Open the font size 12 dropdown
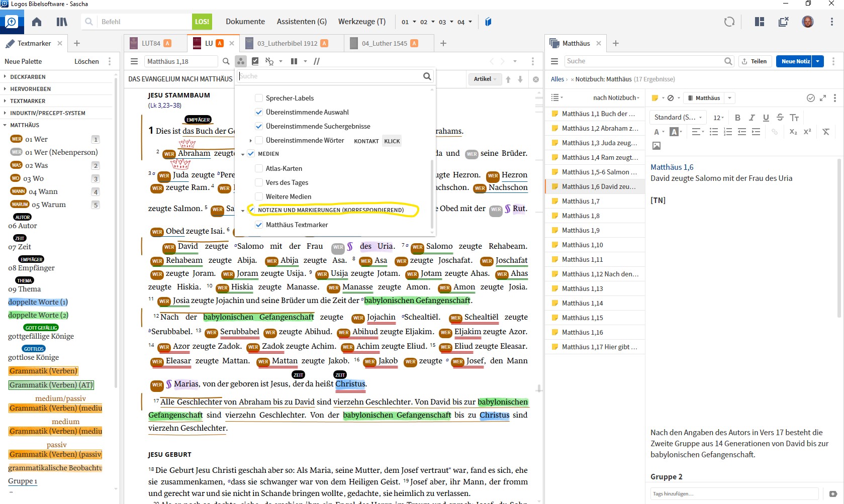844x504 pixels. [x=718, y=118]
